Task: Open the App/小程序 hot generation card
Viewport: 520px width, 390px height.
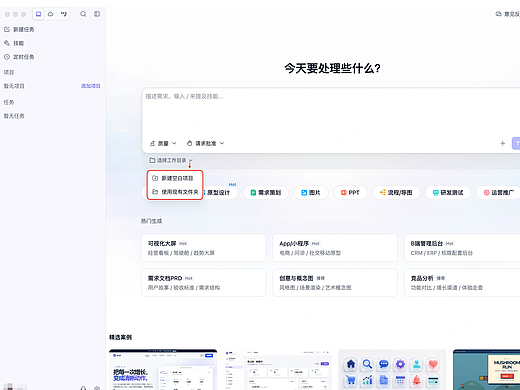Action: click(x=335, y=248)
